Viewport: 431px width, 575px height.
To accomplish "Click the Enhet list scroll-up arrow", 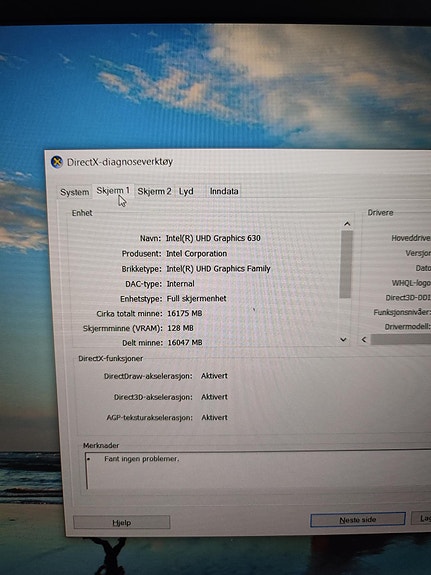I will coord(347,224).
